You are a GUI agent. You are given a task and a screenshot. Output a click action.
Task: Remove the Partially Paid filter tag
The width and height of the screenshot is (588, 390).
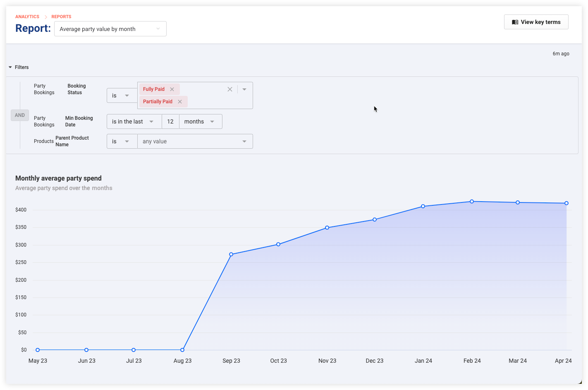180,102
